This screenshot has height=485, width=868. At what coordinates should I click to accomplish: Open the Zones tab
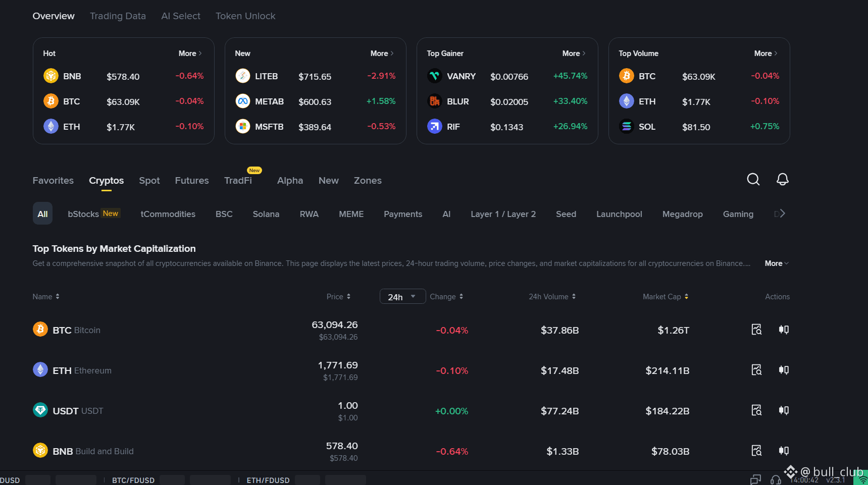click(368, 181)
